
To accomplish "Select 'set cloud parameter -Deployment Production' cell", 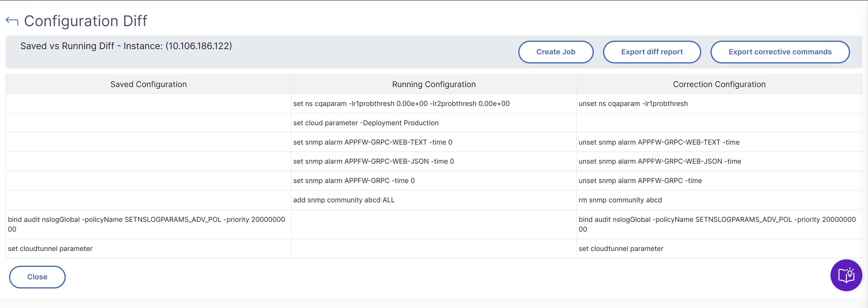I will pos(434,123).
